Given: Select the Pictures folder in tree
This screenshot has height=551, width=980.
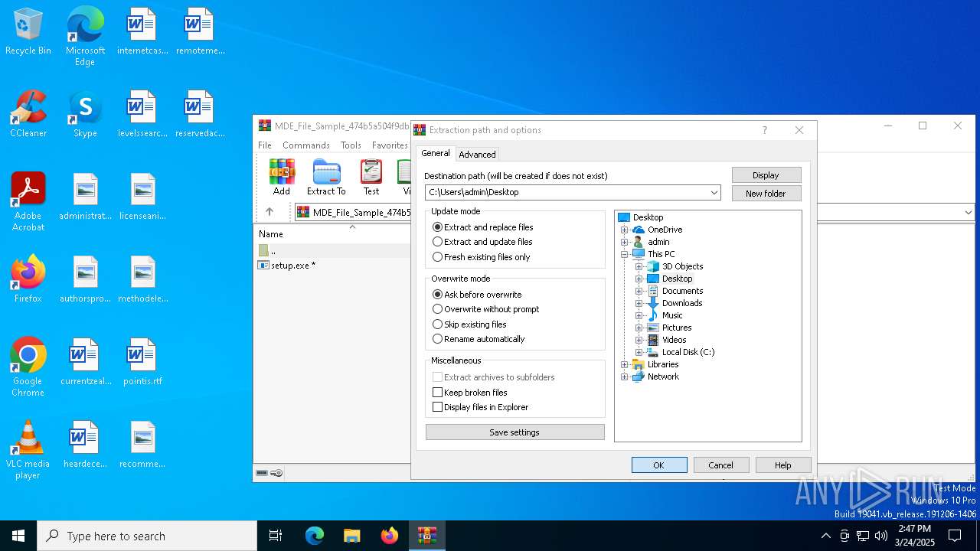Looking at the screenshot, I should point(677,328).
